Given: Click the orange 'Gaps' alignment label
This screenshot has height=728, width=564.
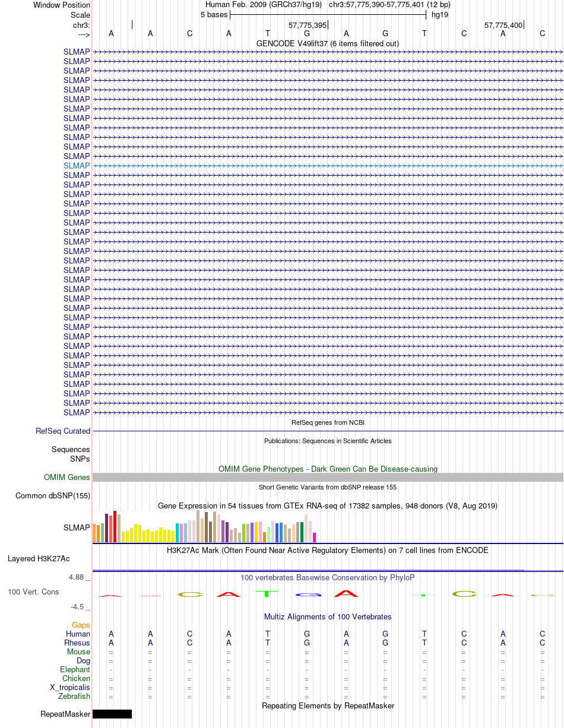Looking at the screenshot, I should click(81, 625).
